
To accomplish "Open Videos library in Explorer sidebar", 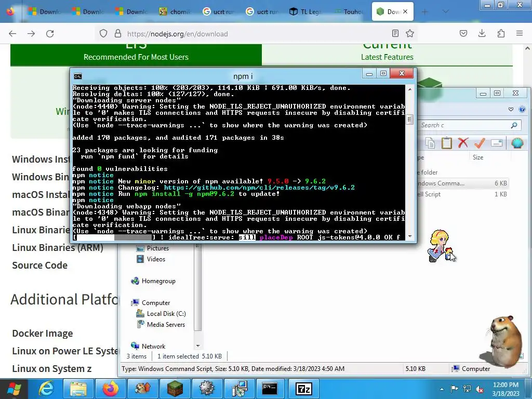I will [x=151, y=259].
